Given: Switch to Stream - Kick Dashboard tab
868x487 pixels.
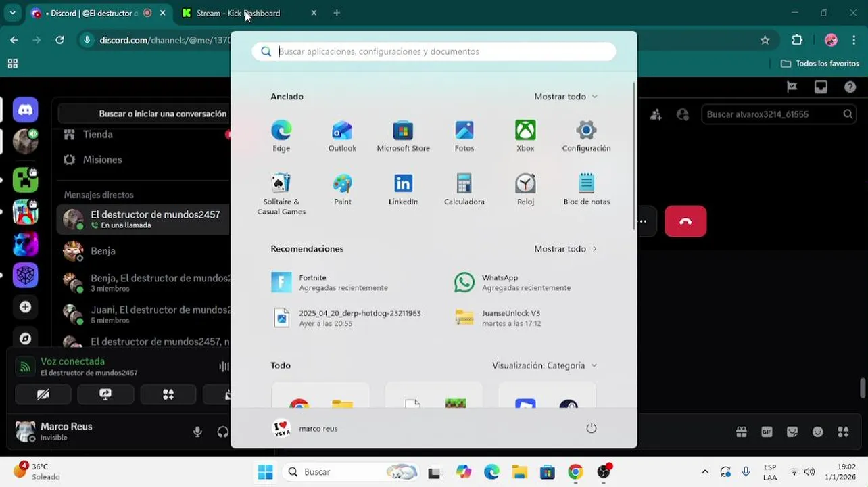Looking at the screenshot, I should 249,13.
